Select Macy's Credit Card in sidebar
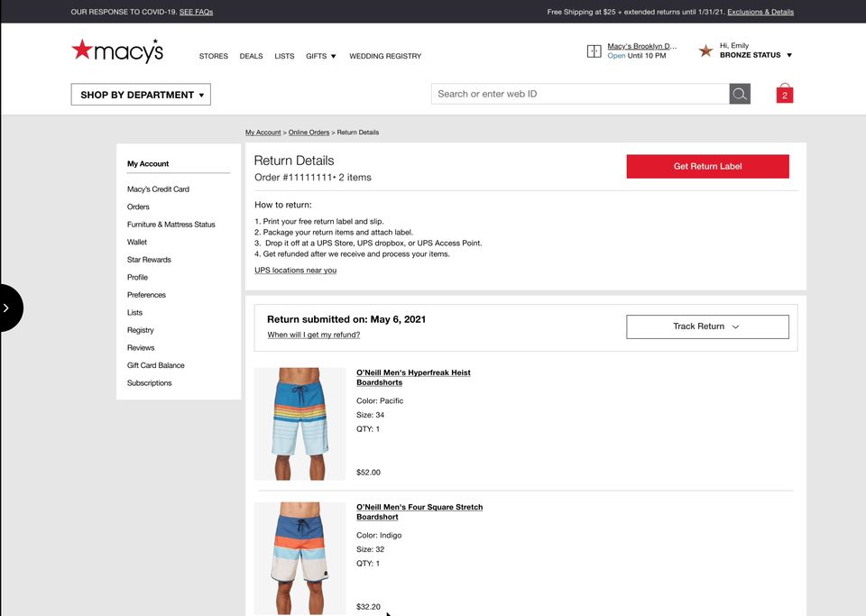 click(x=158, y=189)
